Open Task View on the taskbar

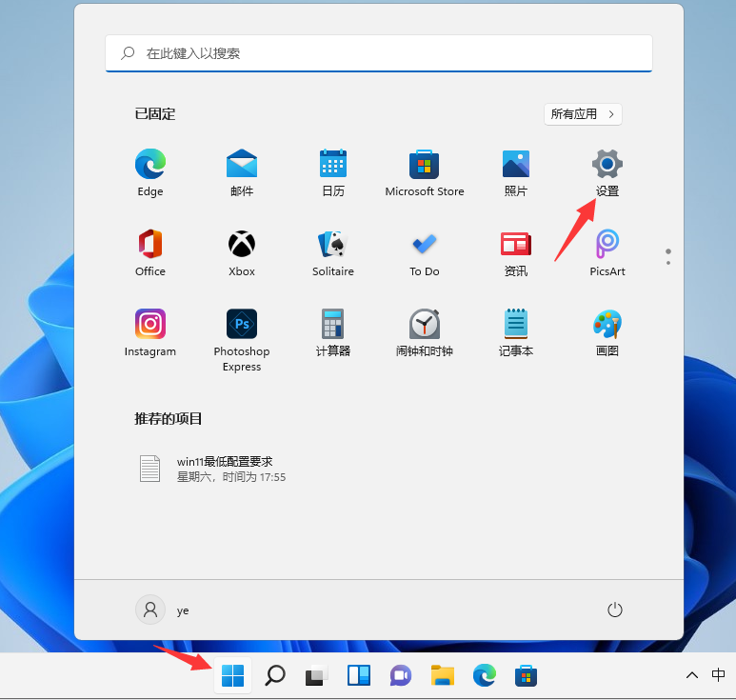pos(316,676)
